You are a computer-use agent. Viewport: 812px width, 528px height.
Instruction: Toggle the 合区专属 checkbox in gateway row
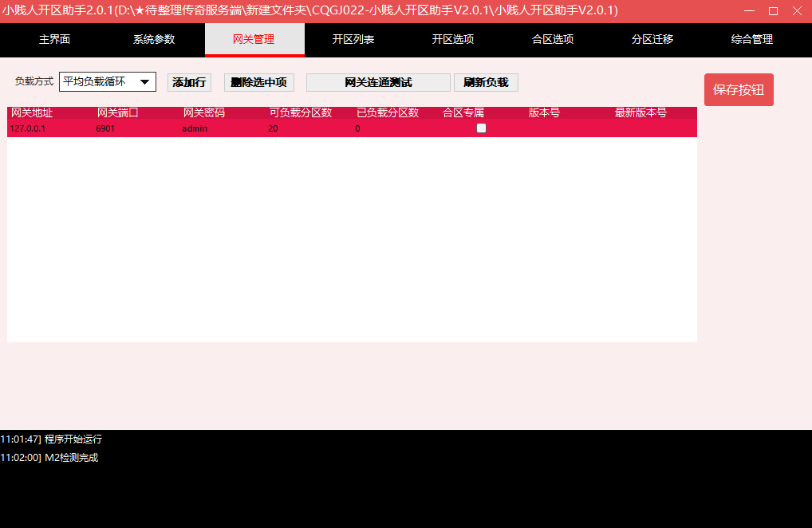[x=481, y=128]
